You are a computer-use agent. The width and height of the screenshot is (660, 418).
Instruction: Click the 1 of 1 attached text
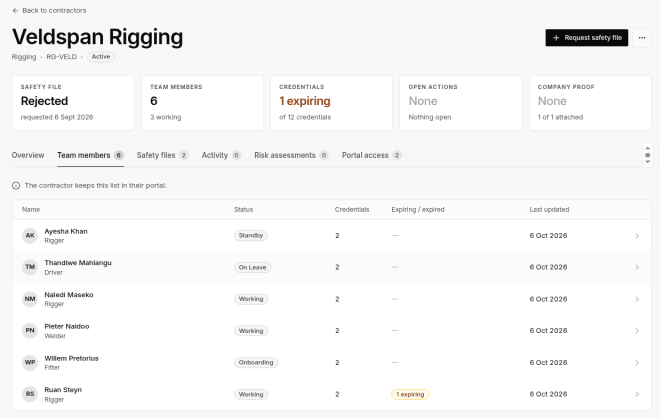560,117
